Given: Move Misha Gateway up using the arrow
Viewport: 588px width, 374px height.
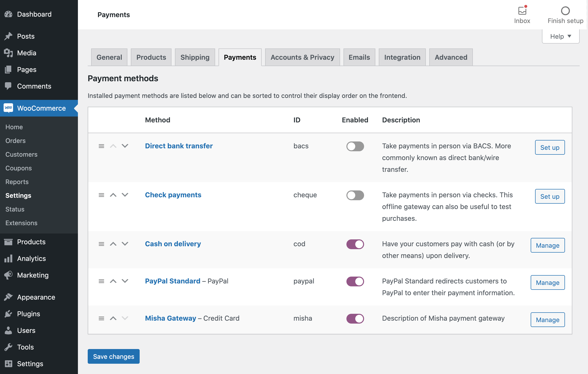Looking at the screenshot, I should (113, 318).
